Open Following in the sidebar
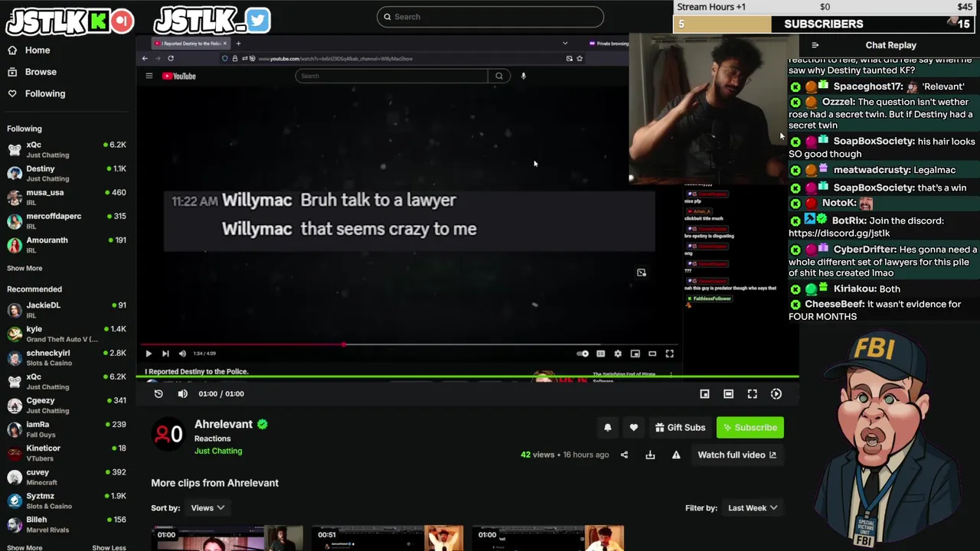The height and width of the screenshot is (551, 980). tap(45, 93)
